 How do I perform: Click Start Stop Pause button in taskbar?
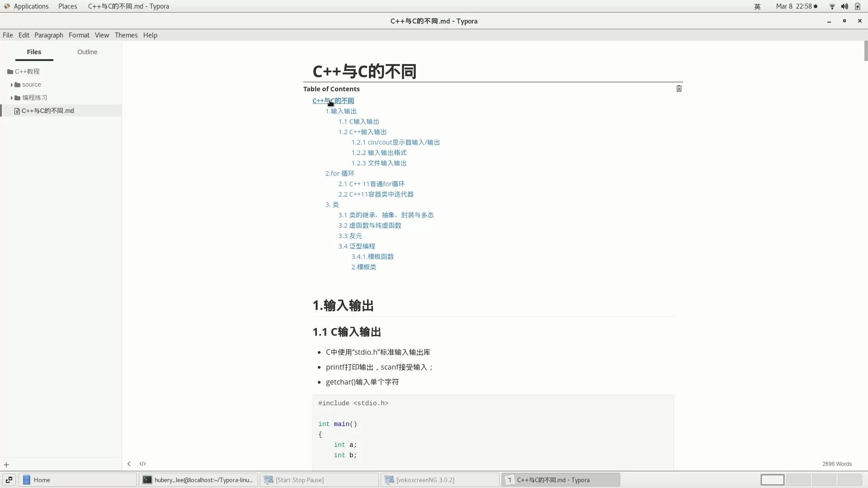[x=299, y=480]
